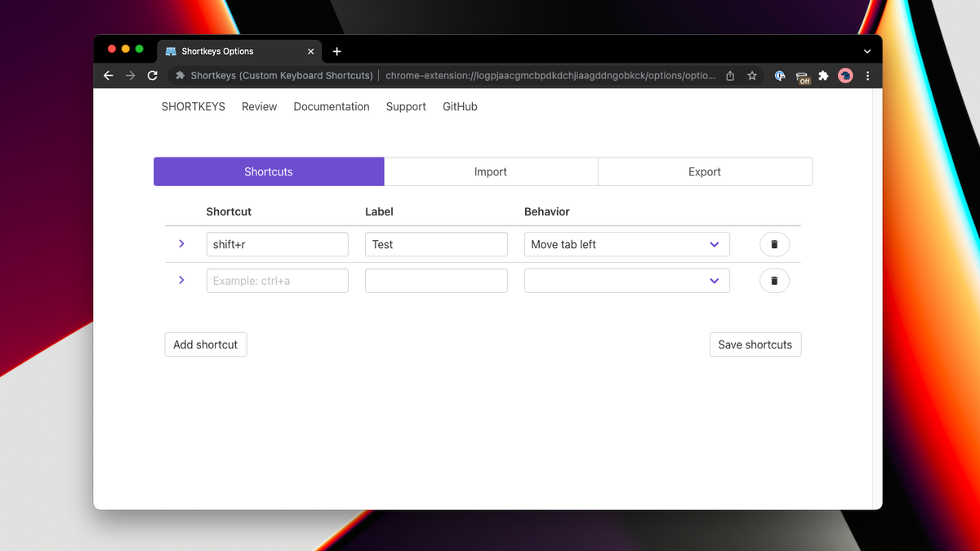Screen dimensions: 980x551
Task: Focus the empty label field in second row
Action: 436,281
